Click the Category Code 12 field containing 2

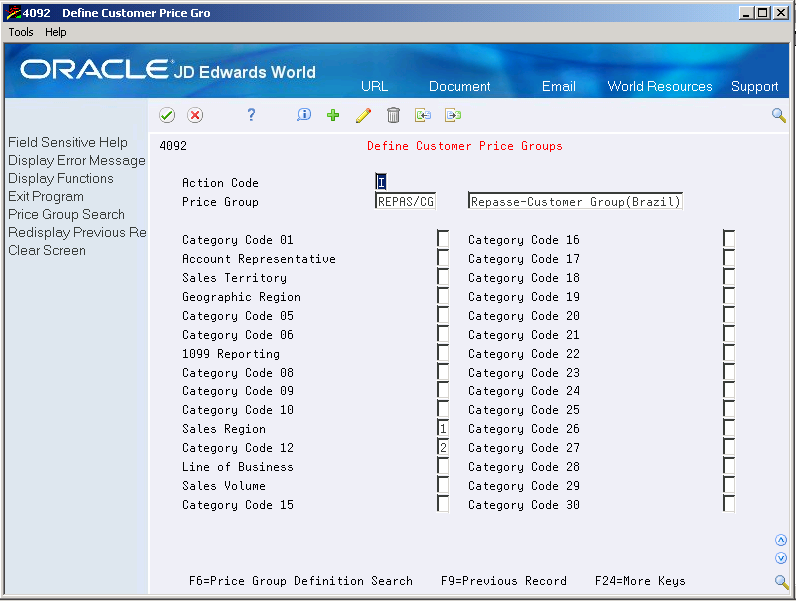[443, 447]
